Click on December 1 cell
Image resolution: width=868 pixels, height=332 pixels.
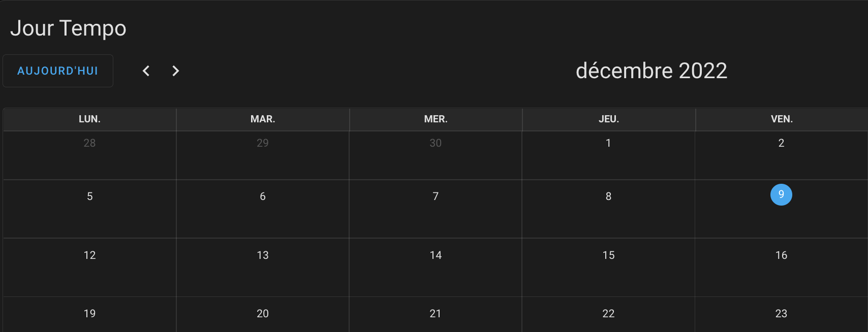[x=608, y=144]
